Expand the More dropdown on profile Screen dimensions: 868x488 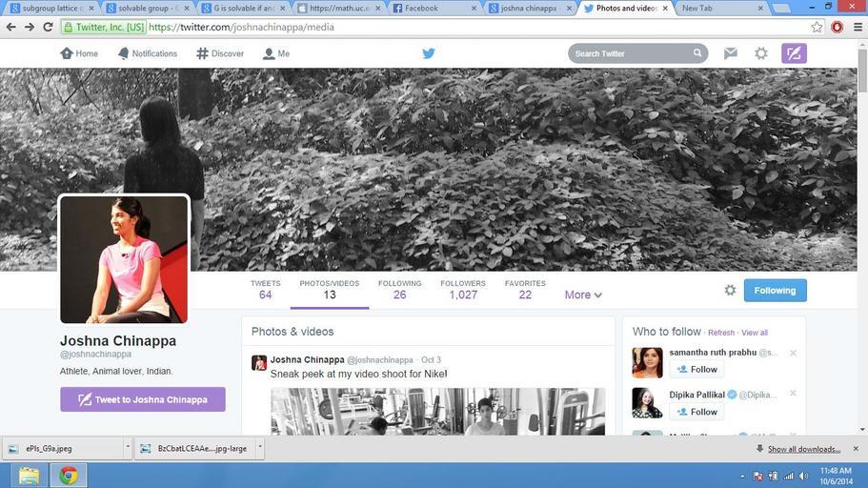pyautogui.click(x=583, y=295)
